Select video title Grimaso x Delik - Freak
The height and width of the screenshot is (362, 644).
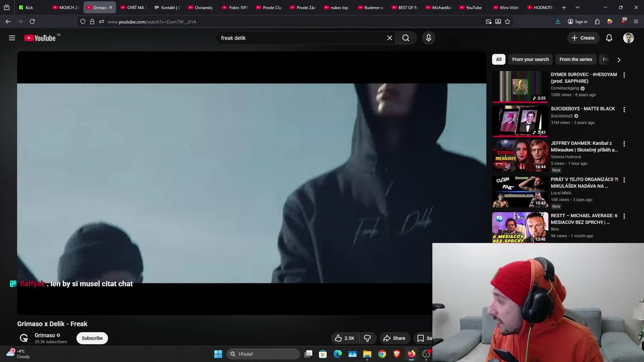click(x=52, y=324)
